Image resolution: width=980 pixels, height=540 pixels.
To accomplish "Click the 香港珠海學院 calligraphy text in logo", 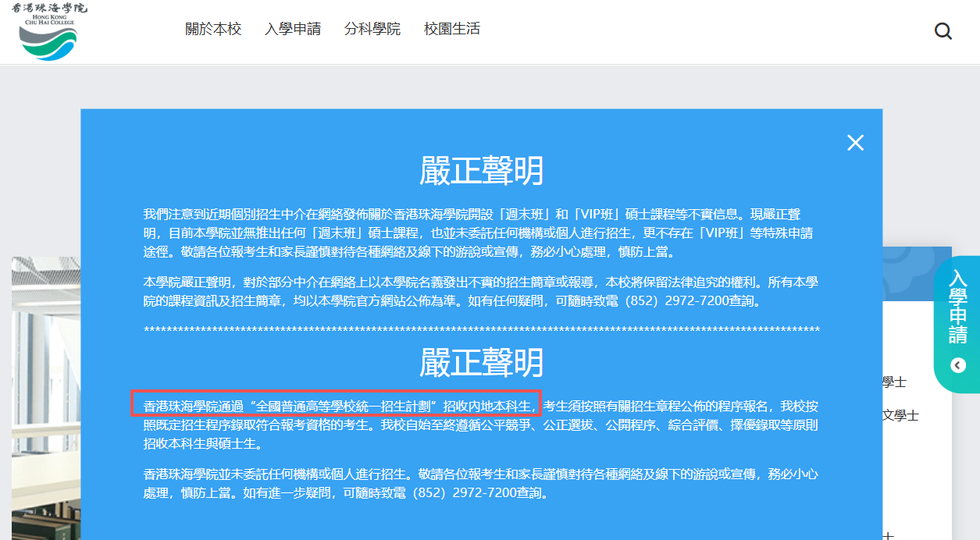I will click(50, 8).
